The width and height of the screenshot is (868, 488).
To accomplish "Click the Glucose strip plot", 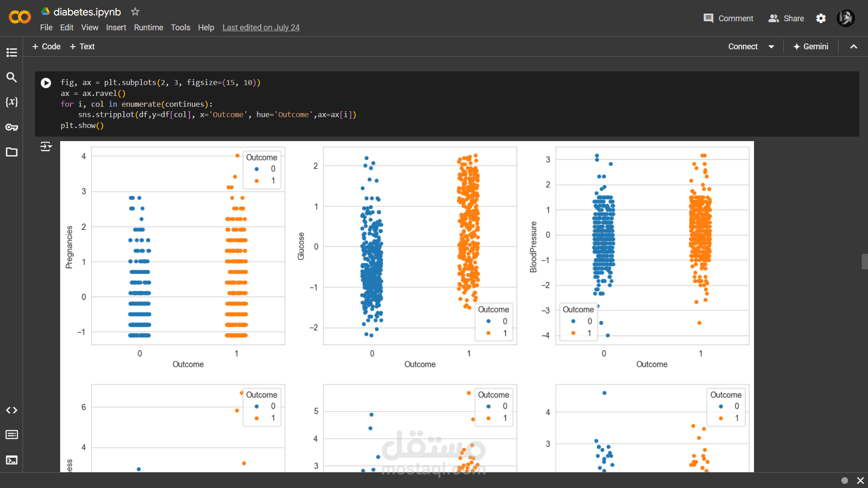I will click(x=420, y=246).
